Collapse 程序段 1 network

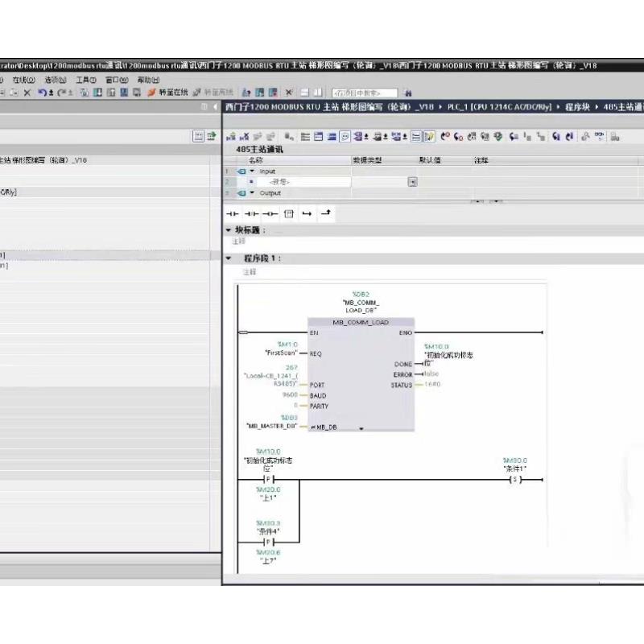coord(229,258)
